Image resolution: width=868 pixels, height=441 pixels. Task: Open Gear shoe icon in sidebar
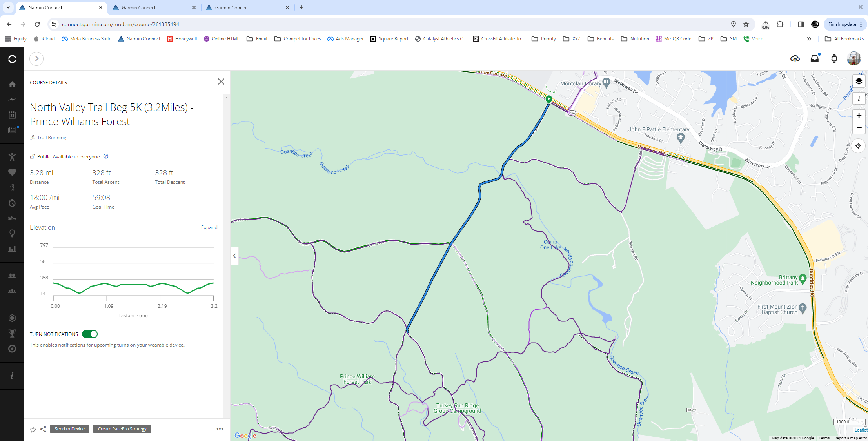tap(12, 218)
